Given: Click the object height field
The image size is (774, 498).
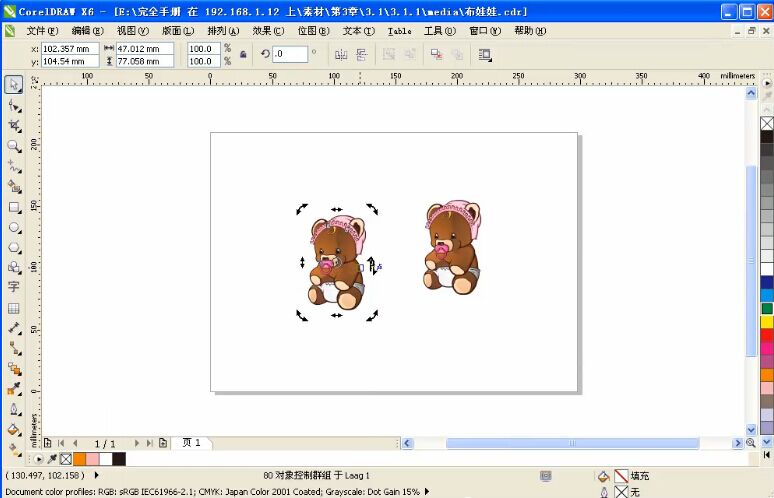Looking at the screenshot, I should pos(145,61).
